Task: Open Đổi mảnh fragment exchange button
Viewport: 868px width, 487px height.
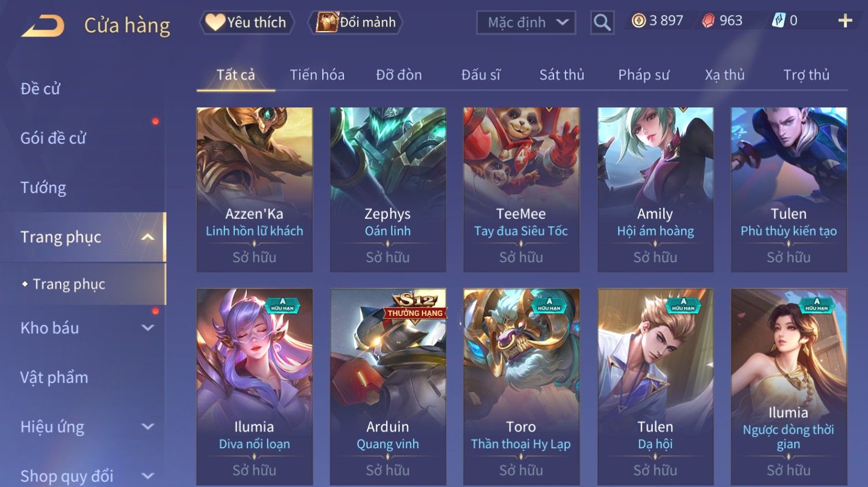Action: 355,23
